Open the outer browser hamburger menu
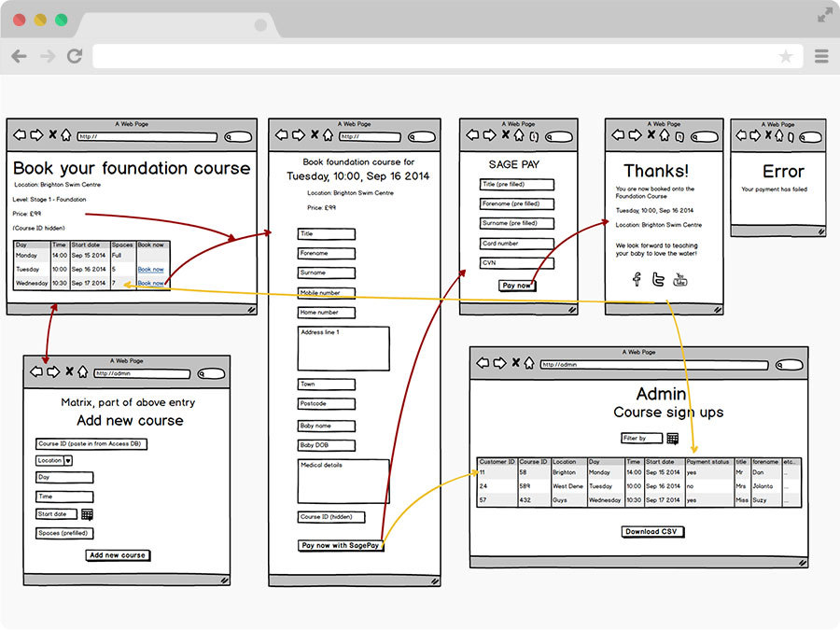This screenshot has height=630, width=840. click(821, 57)
